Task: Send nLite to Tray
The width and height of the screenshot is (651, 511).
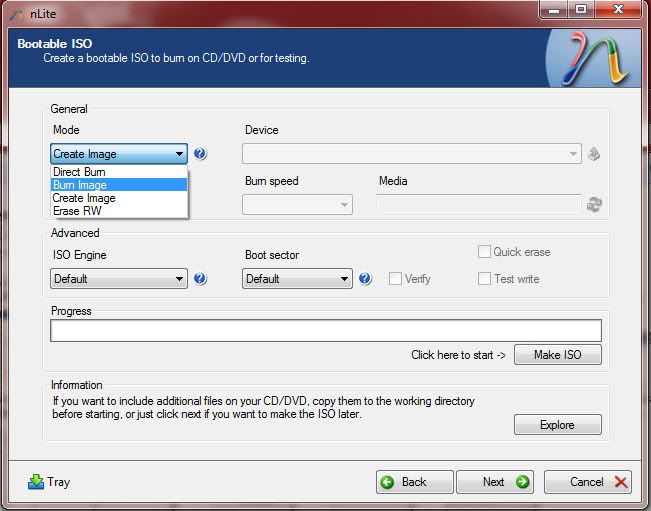Action: click(x=49, y=482)
